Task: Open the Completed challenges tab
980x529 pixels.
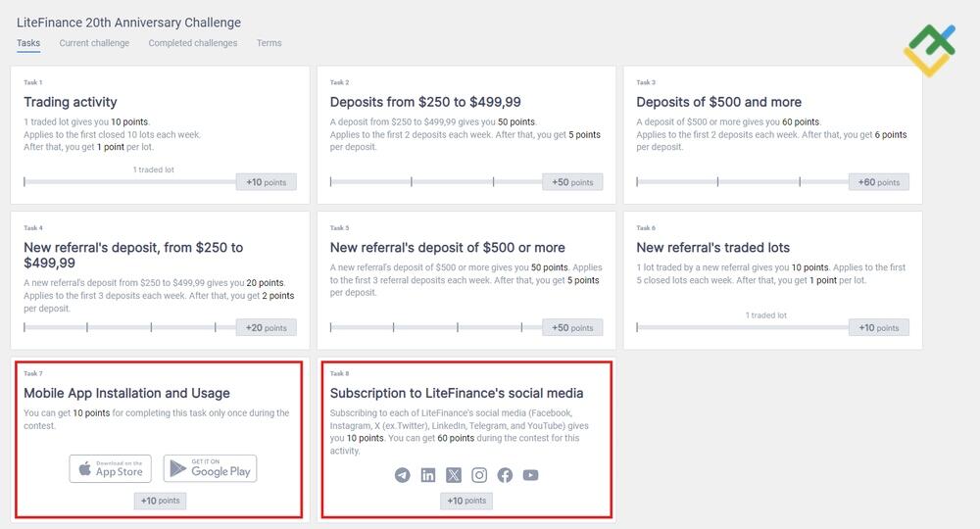Action: [x=193, y=43]
